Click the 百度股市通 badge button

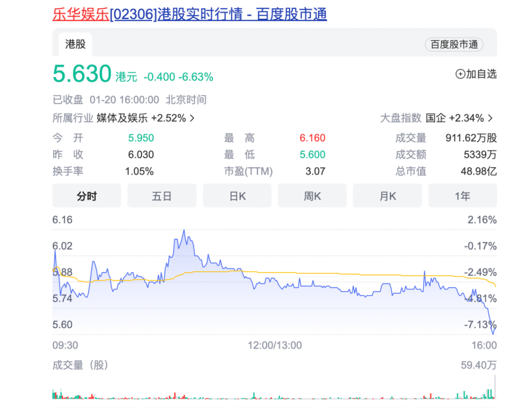[x=454, y=44]
